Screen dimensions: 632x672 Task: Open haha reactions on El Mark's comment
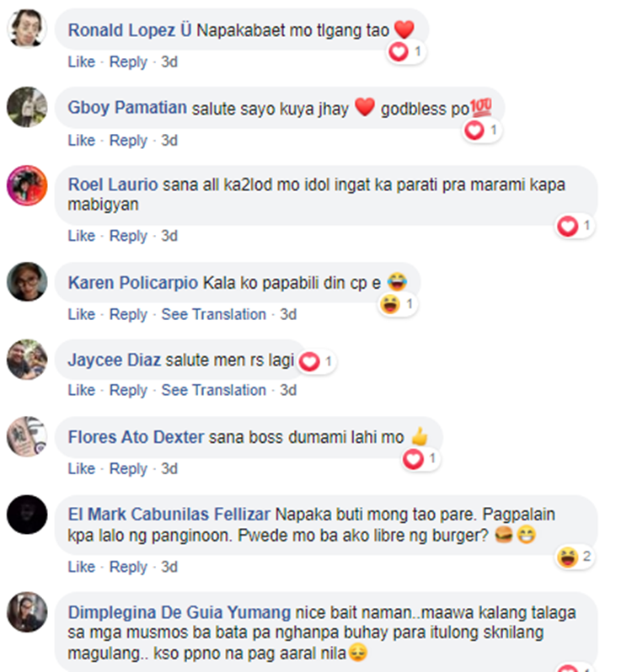tap(575, 557)
